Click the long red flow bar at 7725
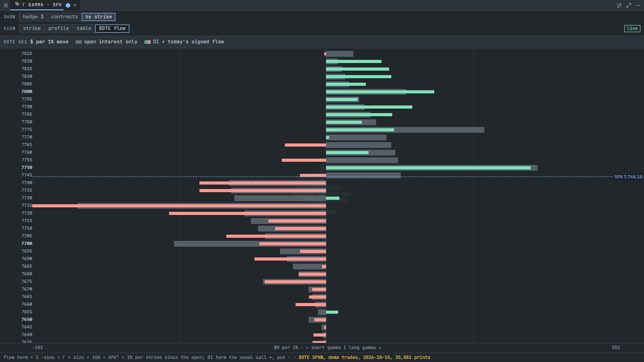This screenshot has width=644, height=362. [179, 206]
